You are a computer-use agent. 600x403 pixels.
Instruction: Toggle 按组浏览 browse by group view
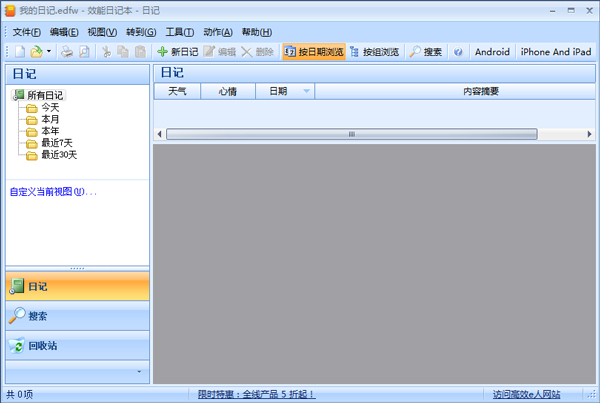[375, 52]
